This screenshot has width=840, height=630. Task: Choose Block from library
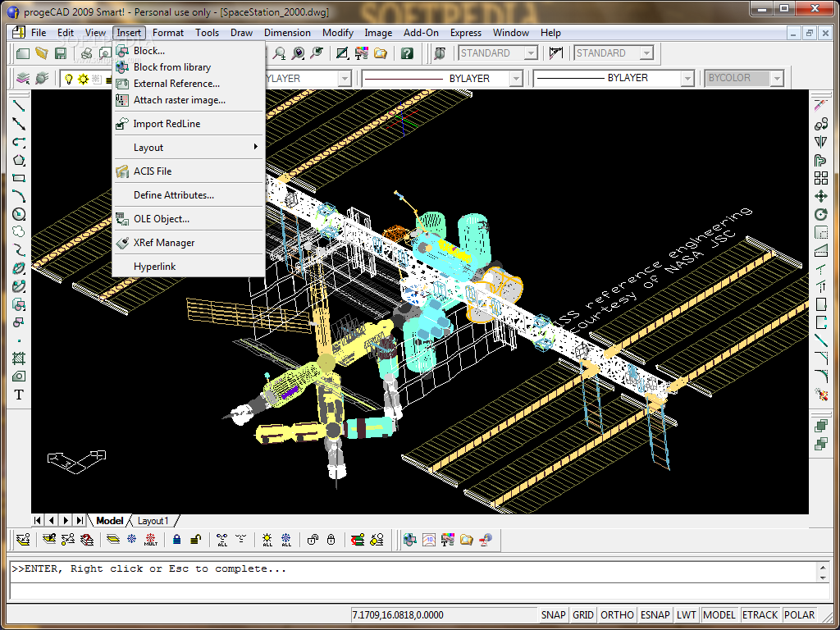coord(189,67)
